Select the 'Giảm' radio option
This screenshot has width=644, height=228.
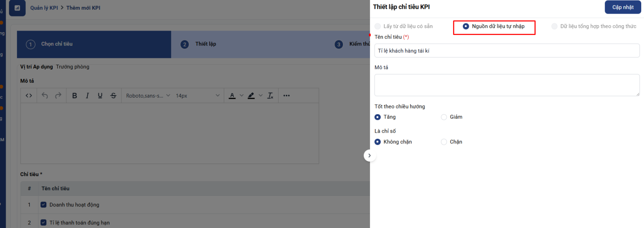pos(444,117)
